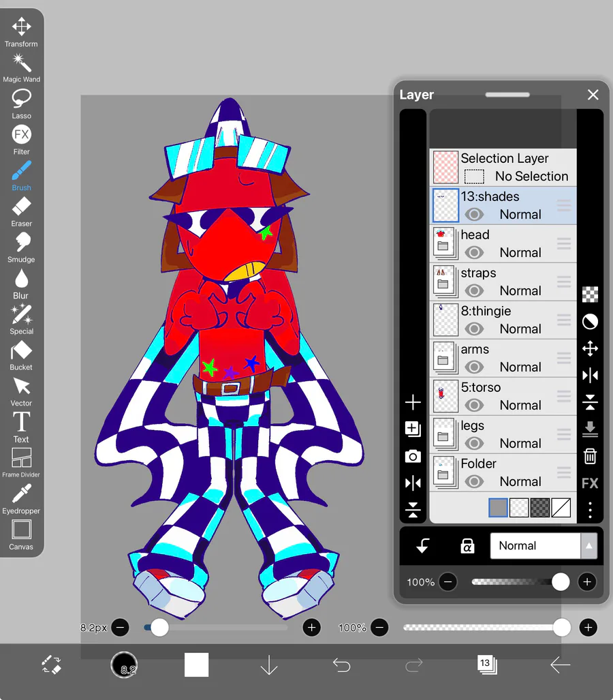The height and width of the screenshot is (700, 613).
Task: Tap the back arrow in bottom toolbar
Action: pyautogui.click(x=560, y=665)
